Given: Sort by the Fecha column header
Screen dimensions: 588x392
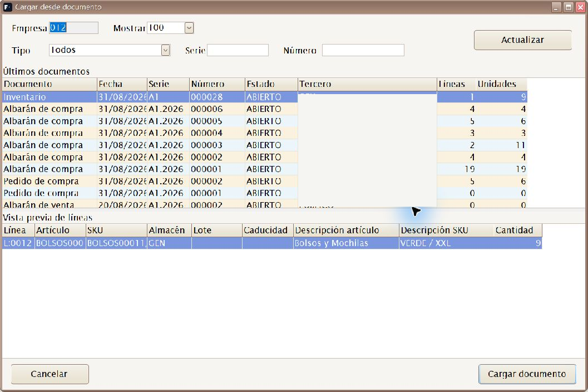Looking at the screenshot, I should click(x=122, y=84).
